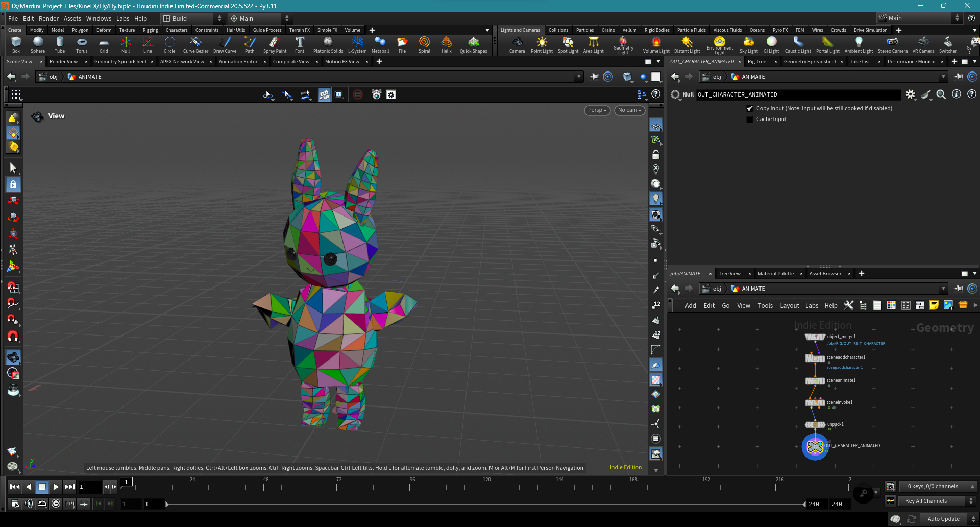Jump to the first frame
This screenshot has height=527, width=980.
(x=15, y=487)
